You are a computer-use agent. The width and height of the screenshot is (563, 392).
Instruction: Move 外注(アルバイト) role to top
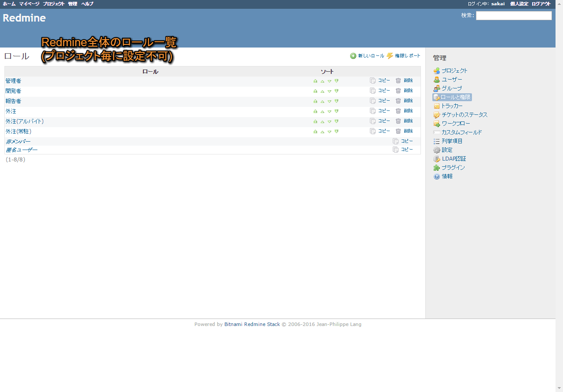tap(315, 121)
